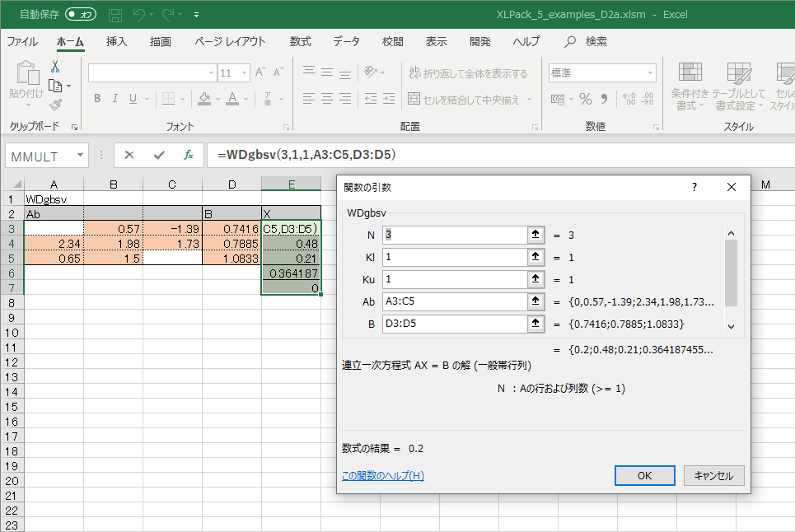Toggle italic formatting

115,99
